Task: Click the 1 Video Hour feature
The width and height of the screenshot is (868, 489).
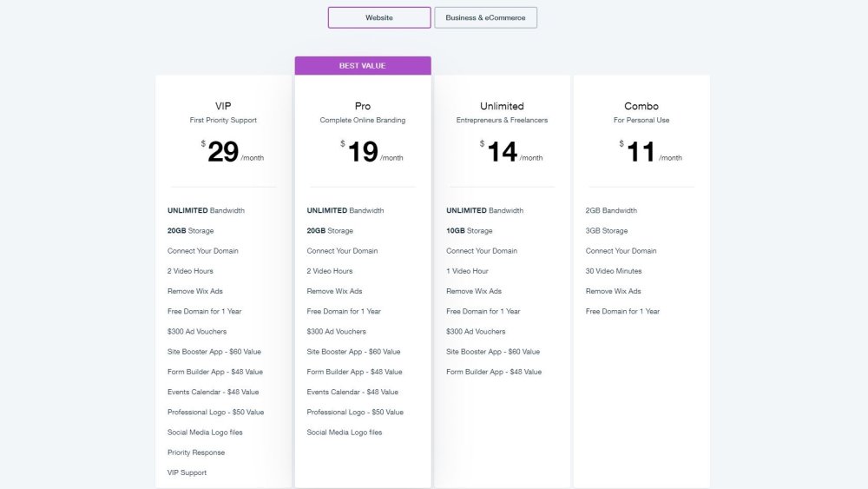Action: pos(467,271)
